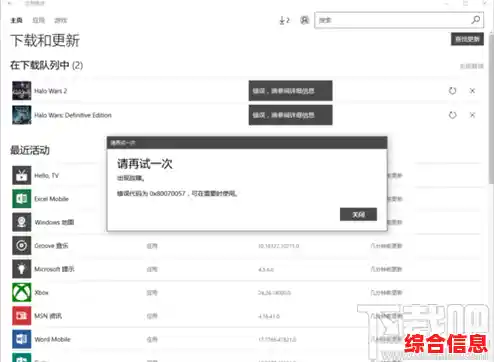Cancel Halo Wars: Definitive Edition download
The width and height of the screenshot is (494, 362).
coord(472,115)
